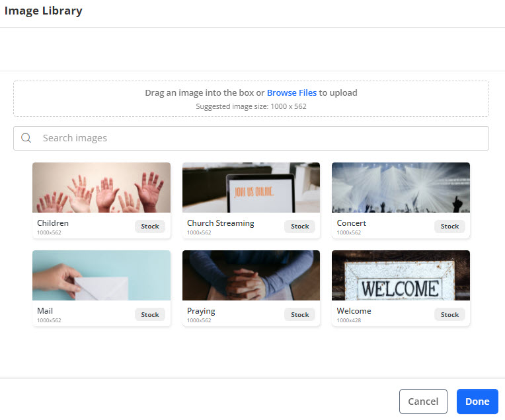Click Stock badge on Children card
505x420 pixels.
point(150,227)
